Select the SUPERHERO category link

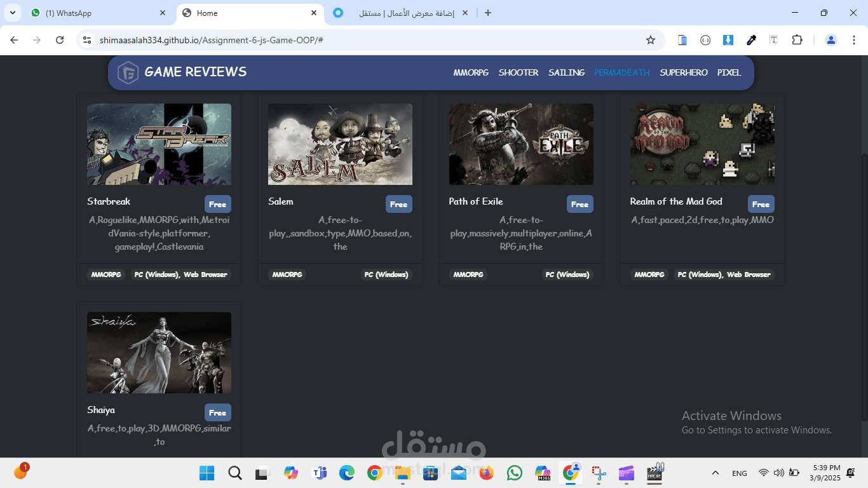tap(684, 72)
